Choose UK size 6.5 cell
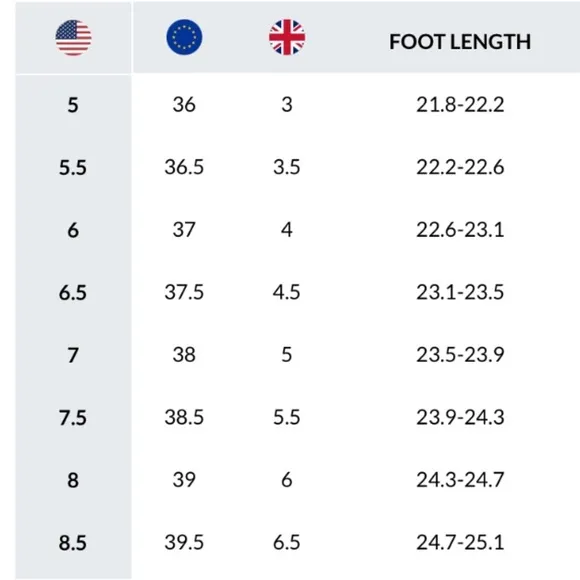 pos(287,542)
